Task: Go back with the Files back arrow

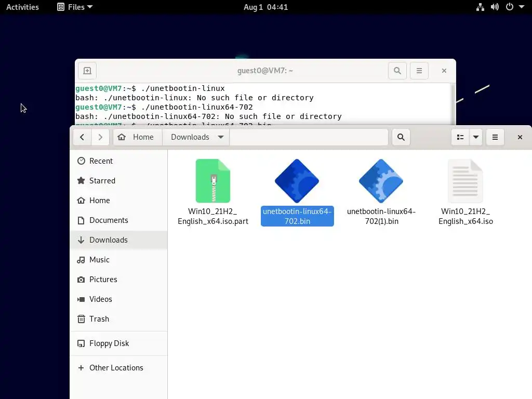Action: 82,137
